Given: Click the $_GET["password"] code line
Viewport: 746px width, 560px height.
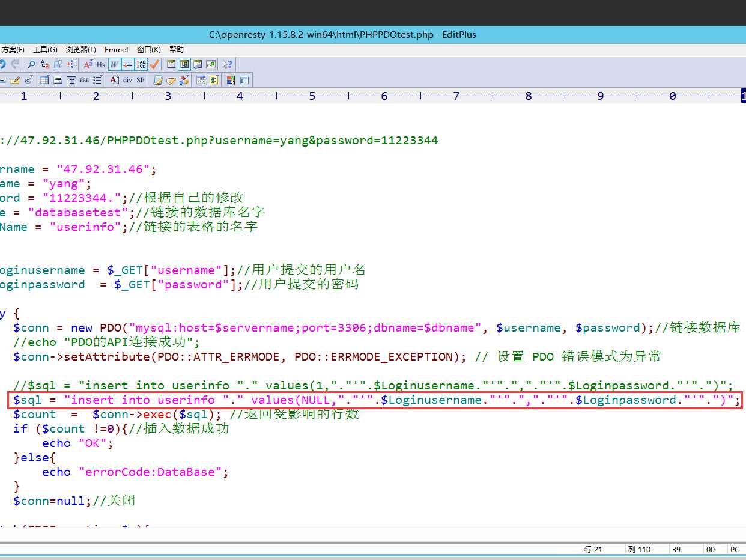Looking at the screenshot, I should coord(179,285).
